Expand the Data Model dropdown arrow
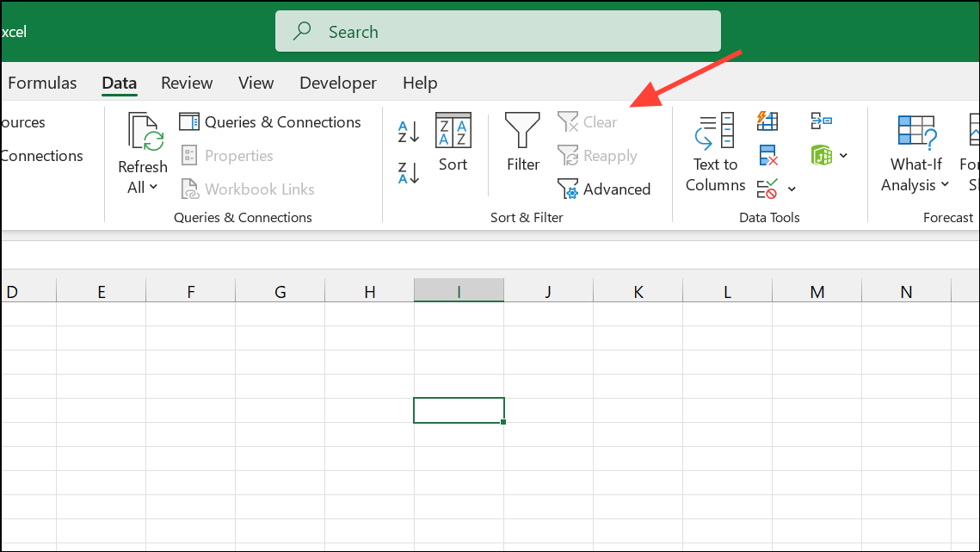This screenshot has width=980, height=552. coord(843,156)
